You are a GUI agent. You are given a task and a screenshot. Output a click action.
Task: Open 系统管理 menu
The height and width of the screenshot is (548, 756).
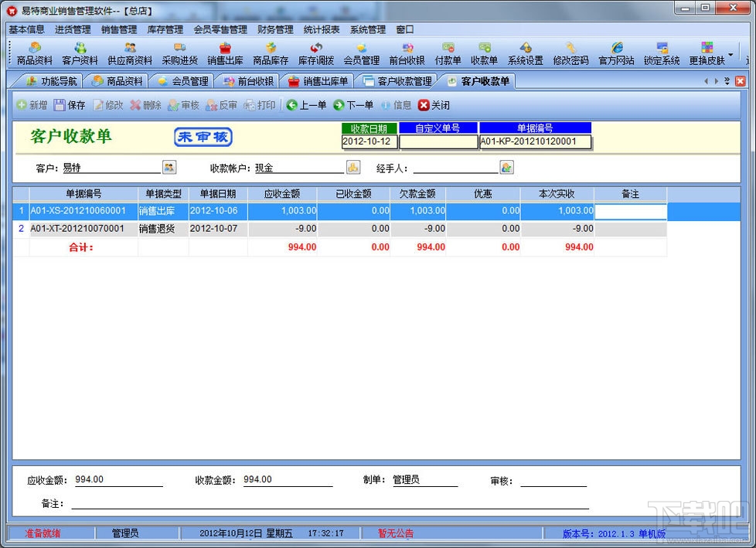(368, 29)
